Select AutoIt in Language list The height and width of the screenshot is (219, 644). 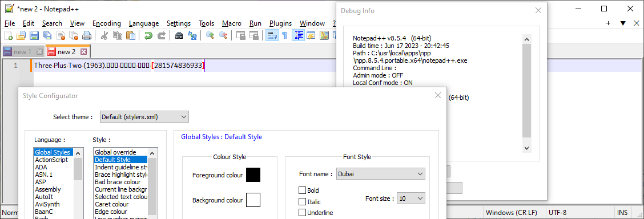click(x=54, y=197)
